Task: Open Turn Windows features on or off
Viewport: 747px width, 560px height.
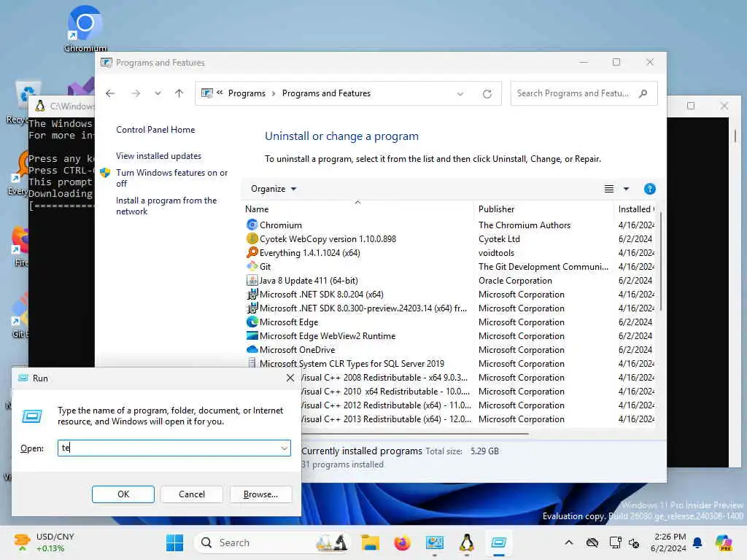Action: click(x=172, y=178)
